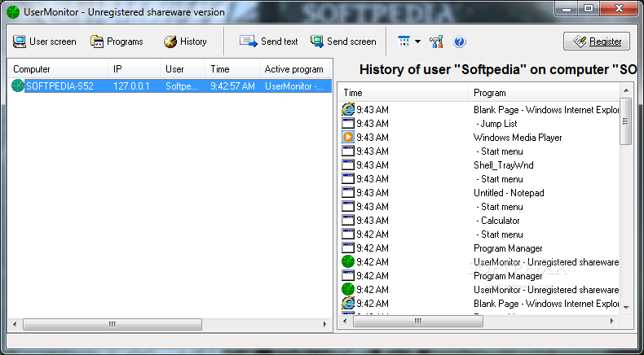Click the 9:42:57 AM time cell
Screen dimensions: 644x355
click(x=232, y=86)
